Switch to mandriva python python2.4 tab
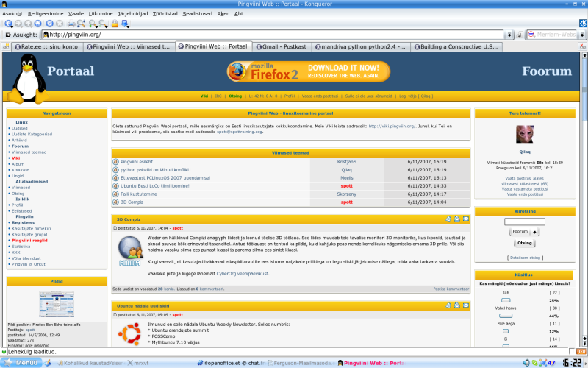 click(x=360, y=47)
